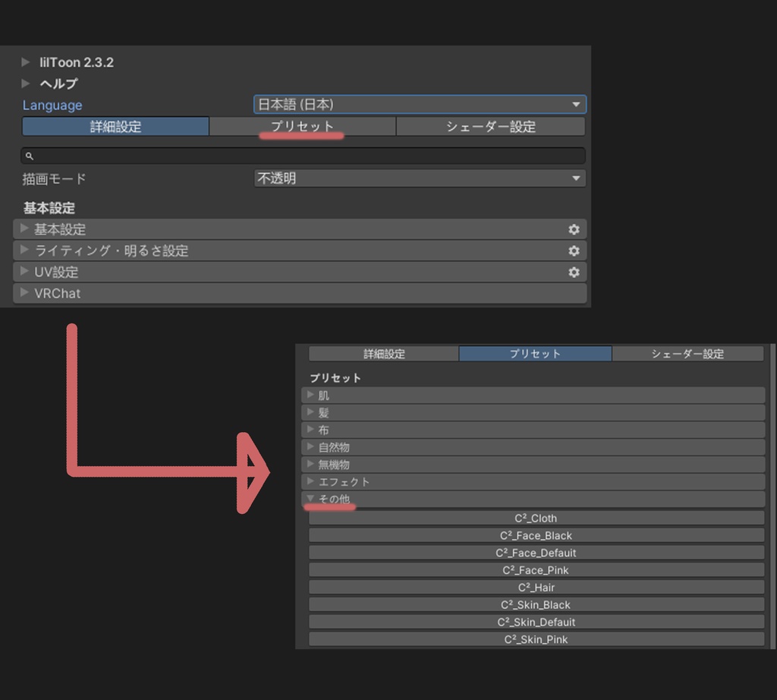This screenshot has width=777, height=700.
Task: Open the Language dropdown 日本語 (日本)
Action: [x=420, y=105]
